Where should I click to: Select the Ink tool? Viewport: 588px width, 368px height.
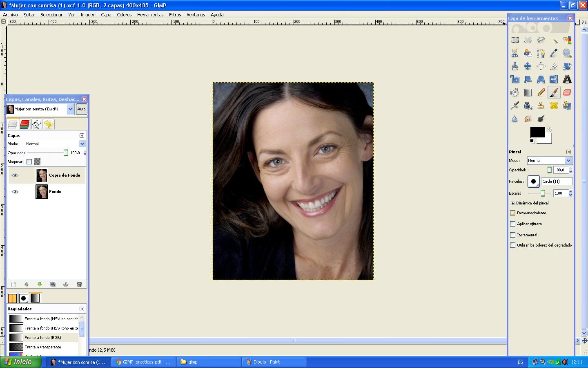click(528, 105)
